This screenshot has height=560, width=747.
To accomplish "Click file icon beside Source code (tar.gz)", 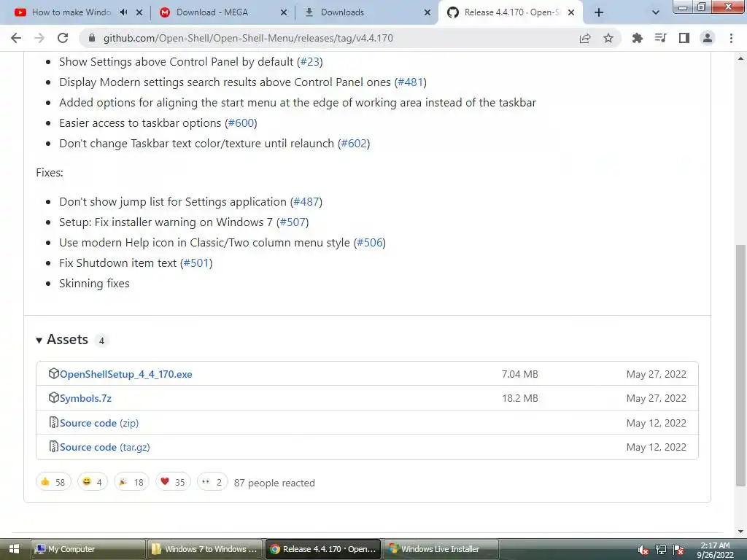I will [x=54, y=447].
